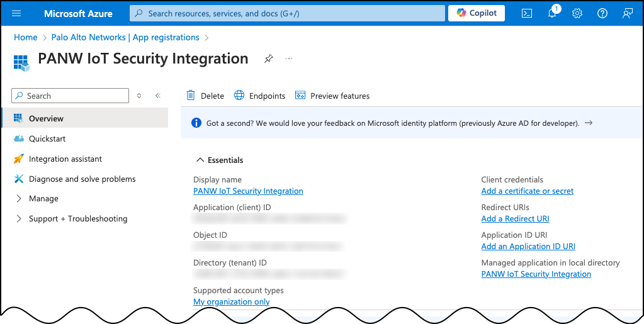Screen dimensions: 644x324
Task: Collapse the left sidebar menu
Action: coord(157,96)
